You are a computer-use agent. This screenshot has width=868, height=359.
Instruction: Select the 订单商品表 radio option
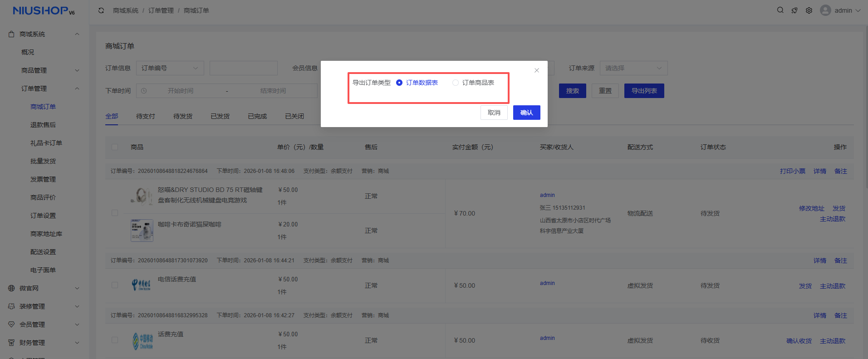coord(456,83)
